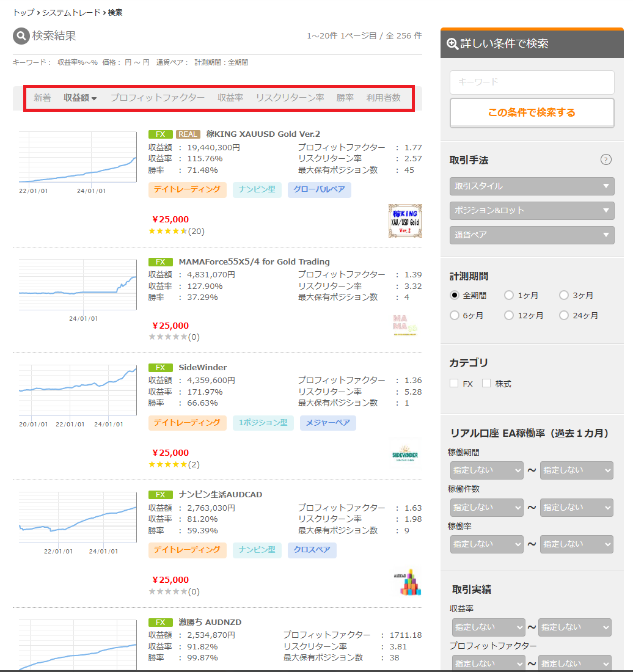Image resolution: width=633 pixels, height=672 pixels.
Task: Click the キーワード search input field
Action: coord(532,82)
